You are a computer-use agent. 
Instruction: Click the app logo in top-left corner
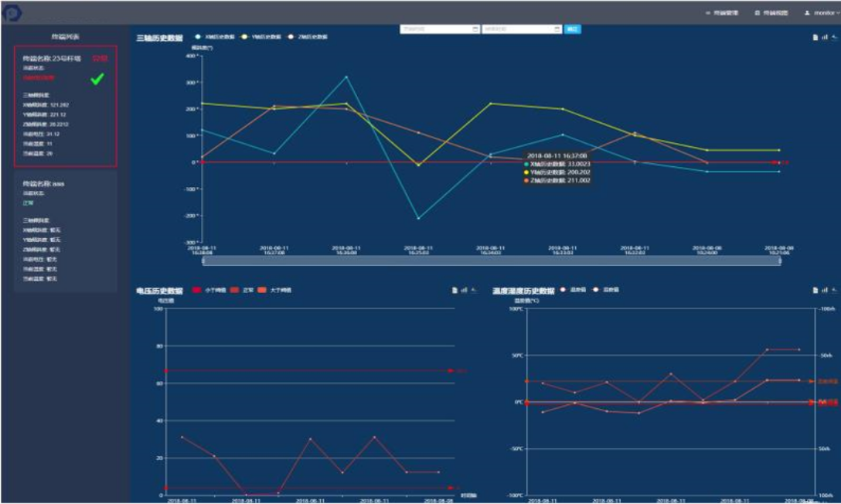pos(12,12)
